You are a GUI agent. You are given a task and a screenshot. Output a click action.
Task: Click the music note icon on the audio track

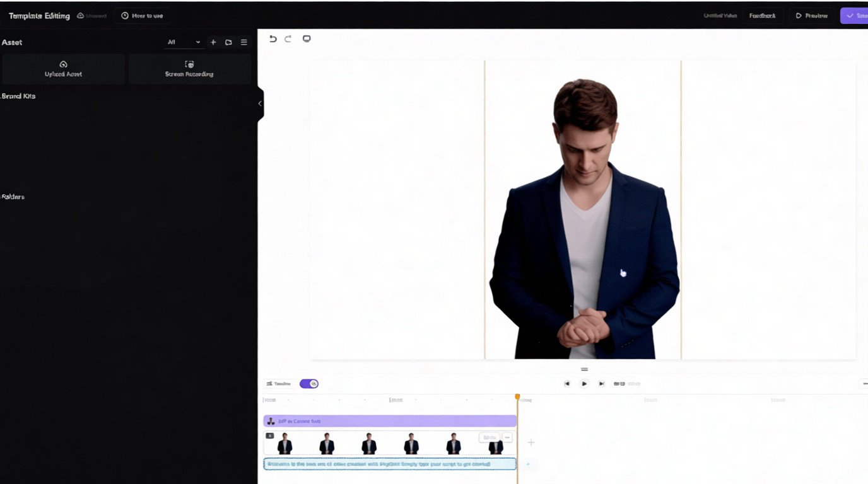tap(271, 420)
